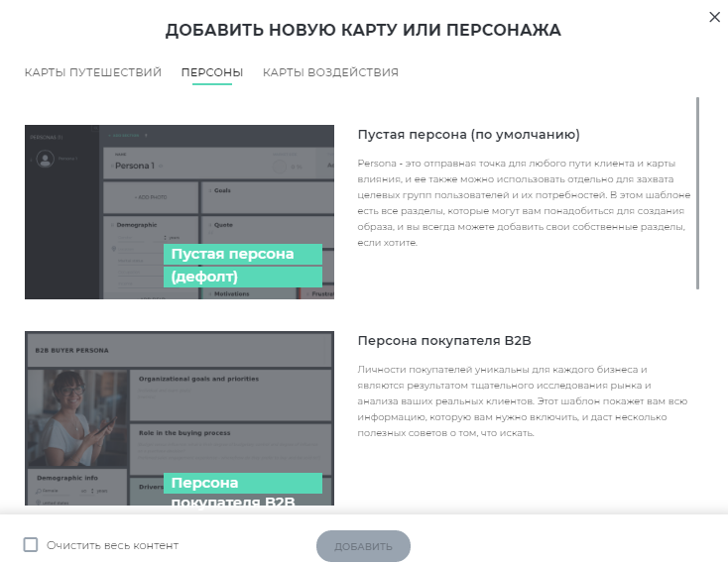
Task: Click the dialog title ДОБАВИТЬ НОВУЮ КАРТУ ИЛИ ПЕРСОНАЖА
Action: point(363,30)
